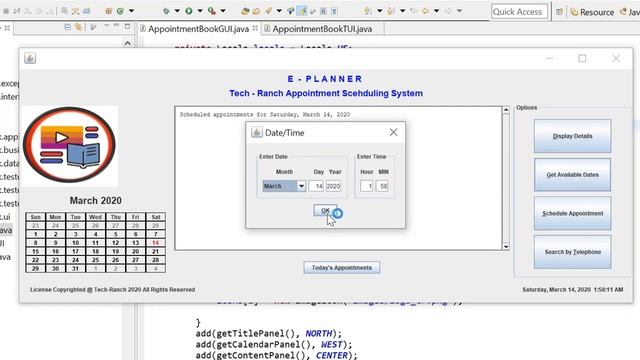This screenshot has width=640, height=360.
Task: Click the Year field showing 2020
Action: tap(333, 186)
